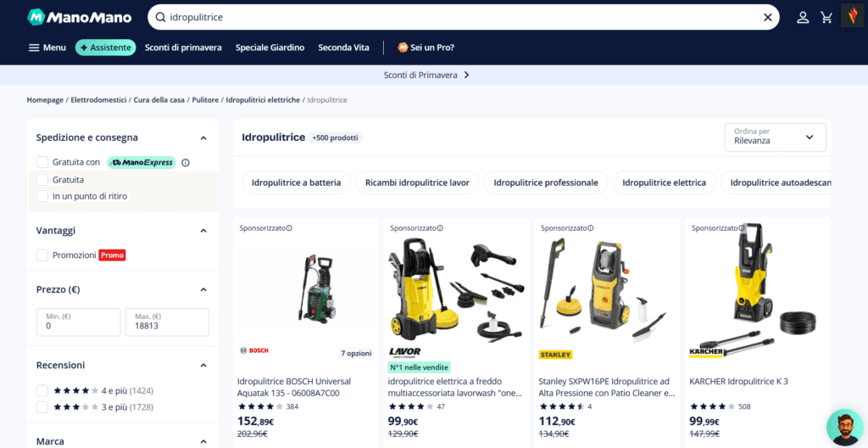Select Idropulitrice elettrica chip
The image size is (868, 448).
pyautogui.click(x=664, y=182)
